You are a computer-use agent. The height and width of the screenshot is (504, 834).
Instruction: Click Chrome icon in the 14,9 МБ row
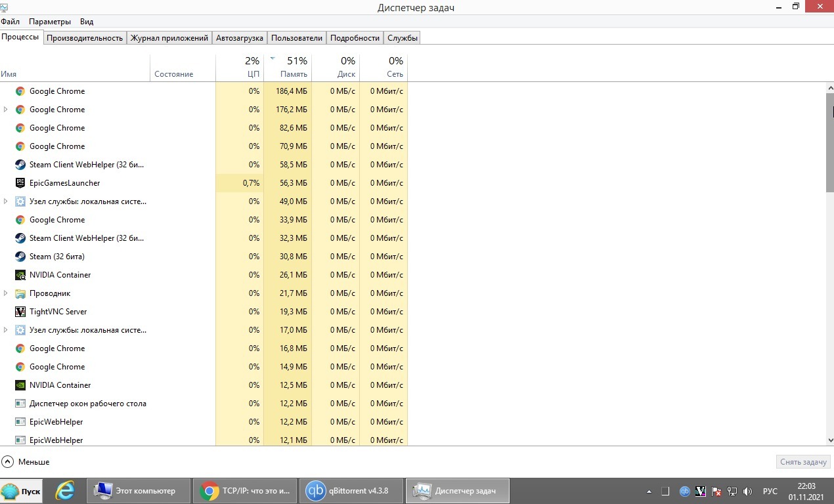coord(20,367)
